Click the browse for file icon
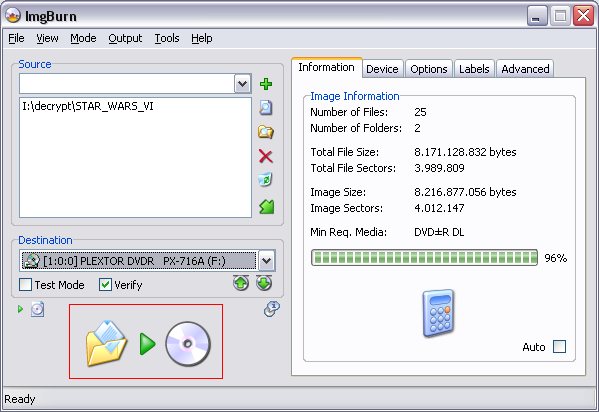599x412 pixels. tap(266, 108)
